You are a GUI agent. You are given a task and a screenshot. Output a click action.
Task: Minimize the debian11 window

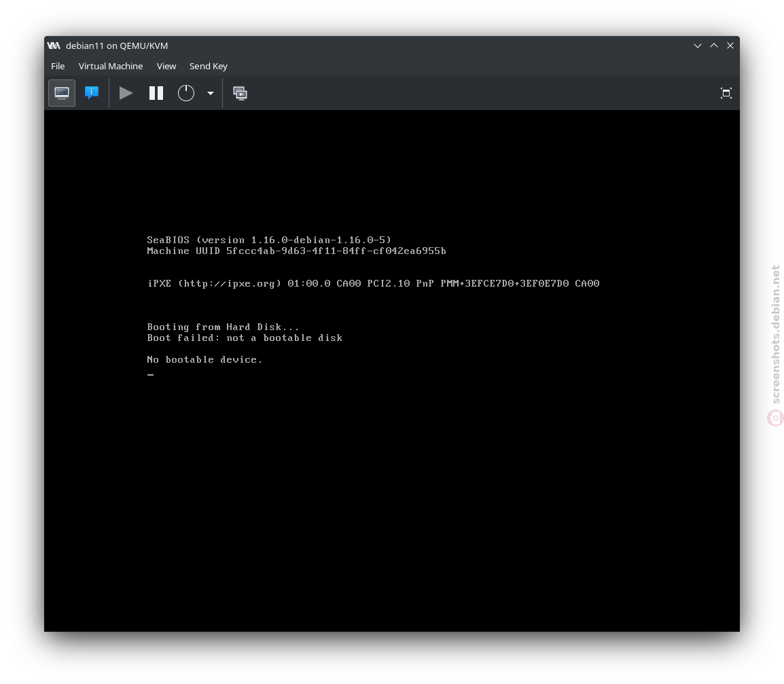point(698,46)
